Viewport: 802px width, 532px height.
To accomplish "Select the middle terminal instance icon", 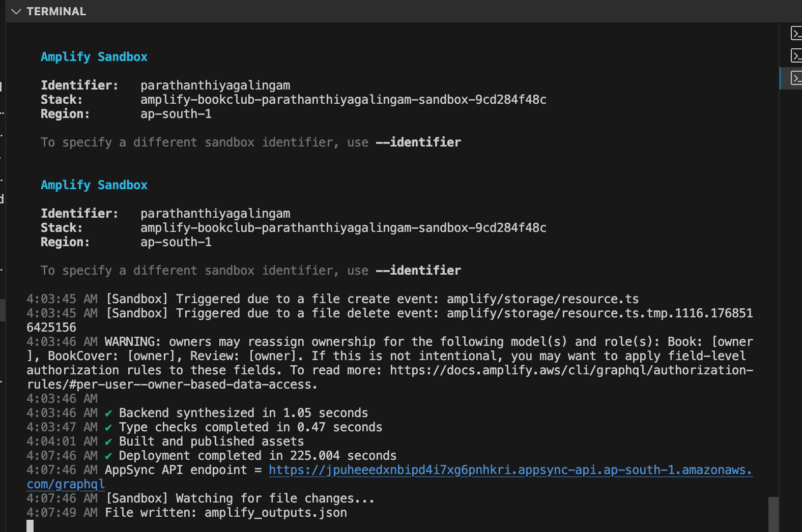I will (796, 55).
